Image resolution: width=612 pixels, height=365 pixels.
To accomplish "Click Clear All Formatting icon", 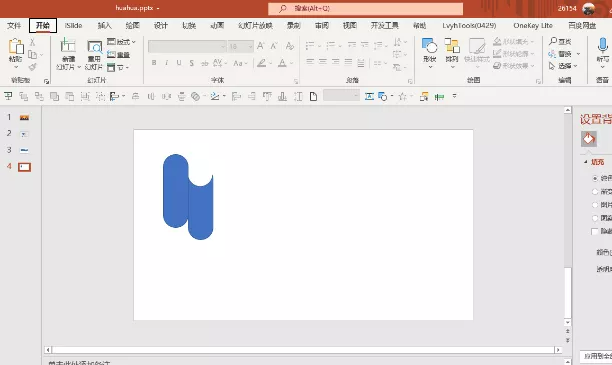I will (289, 46).
